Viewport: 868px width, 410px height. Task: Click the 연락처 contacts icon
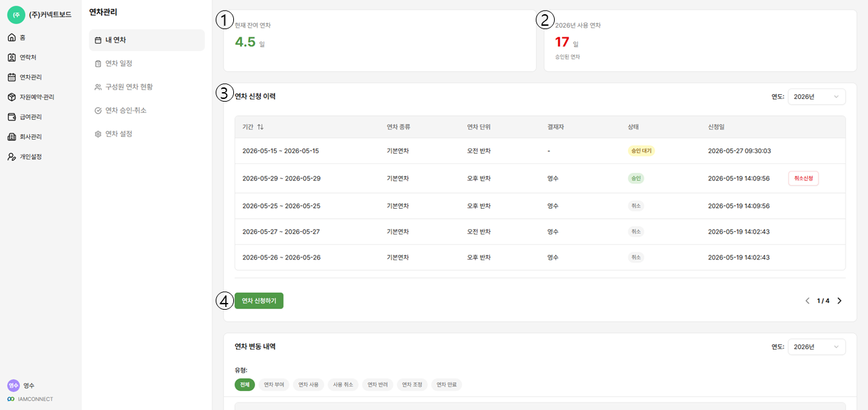tap(12, 57)
